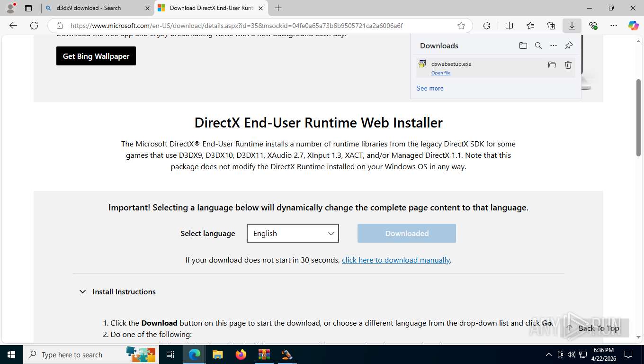The height and width of the screenshot is (364, 644).
Task: Open File Explorer from taskbar
Action: point(217,355)
